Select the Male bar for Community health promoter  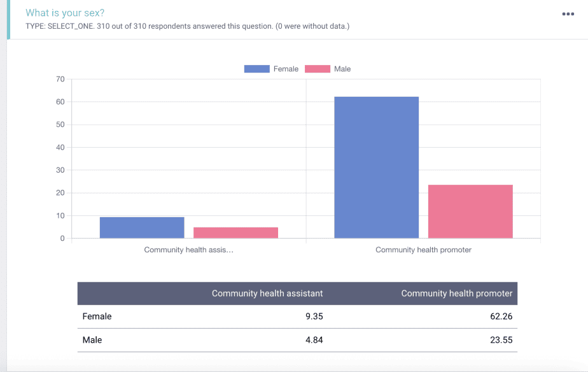[470, 211]
